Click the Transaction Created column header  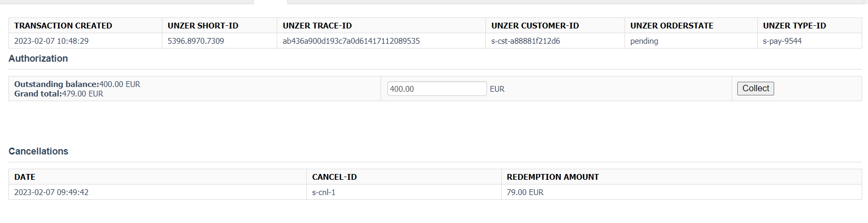point(63,26)
